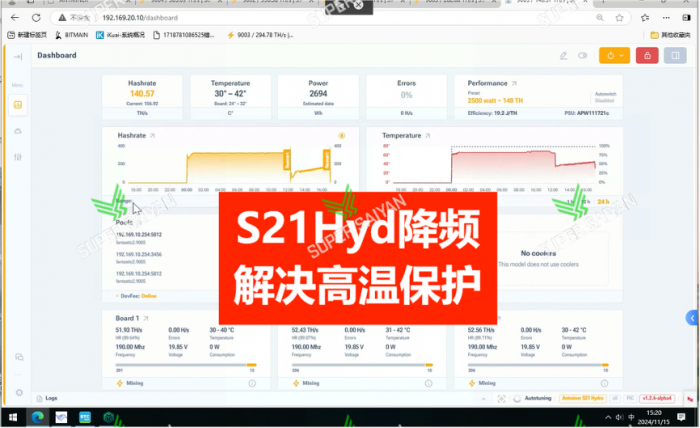Screen dimensions: 700x428
Task: Open the iKuai bookmark
Action: pos(121,35)
